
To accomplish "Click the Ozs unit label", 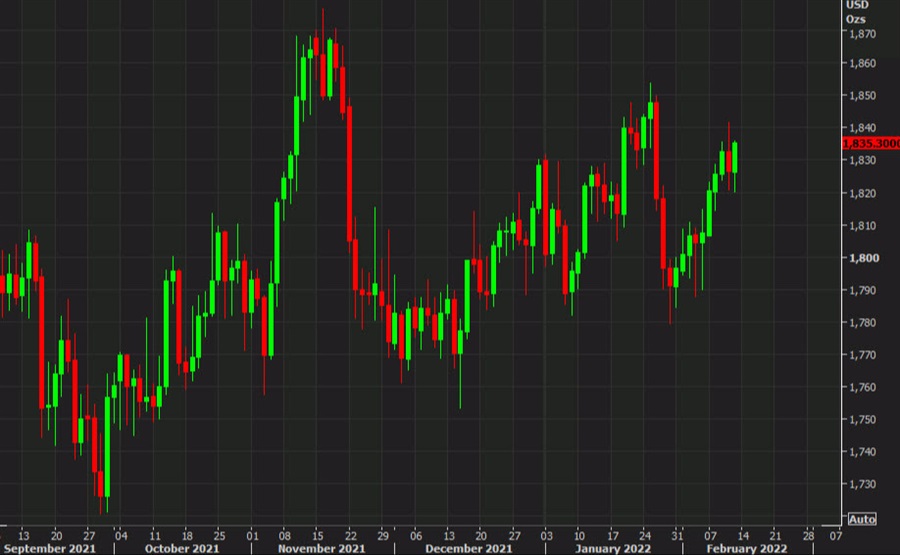I will click(855, 20).
